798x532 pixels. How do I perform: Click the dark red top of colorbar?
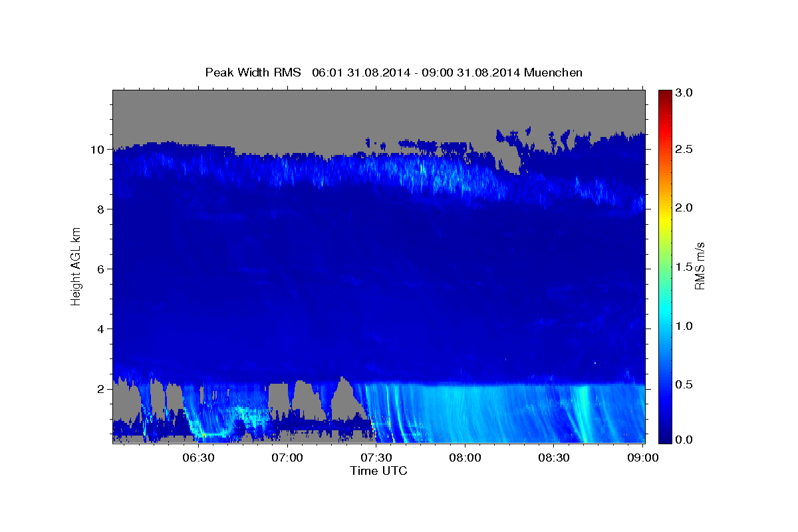664,94
